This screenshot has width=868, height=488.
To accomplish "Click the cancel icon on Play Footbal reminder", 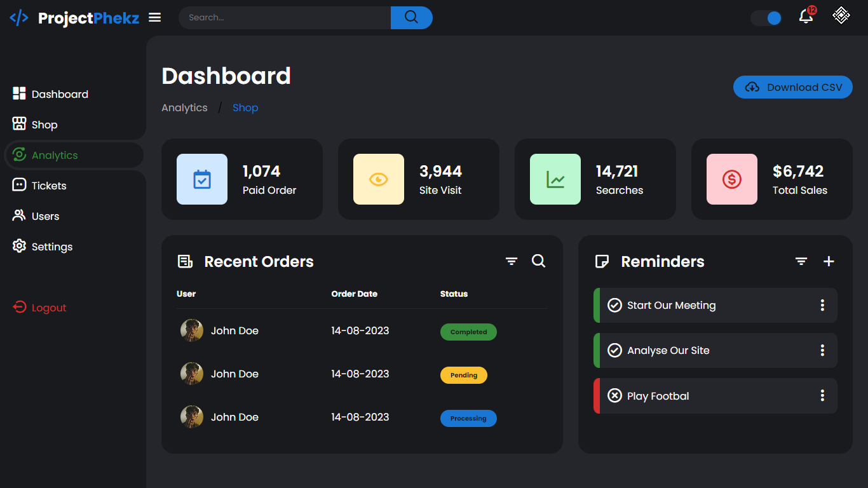I will pyautogui.click(x=614, y=396).
